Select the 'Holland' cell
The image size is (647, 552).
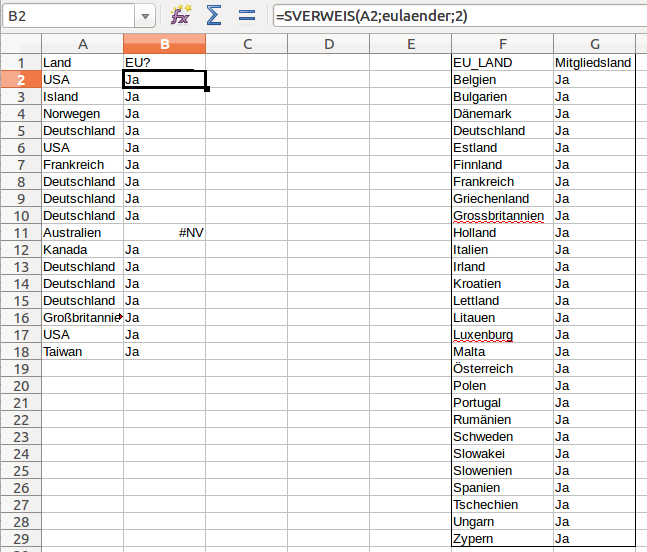point(503,233)
